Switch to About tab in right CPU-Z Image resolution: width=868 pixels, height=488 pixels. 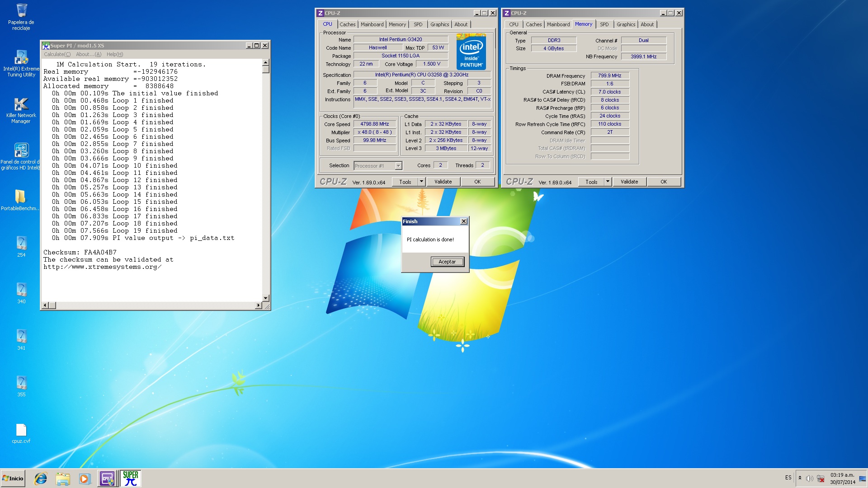pos(647,24)
